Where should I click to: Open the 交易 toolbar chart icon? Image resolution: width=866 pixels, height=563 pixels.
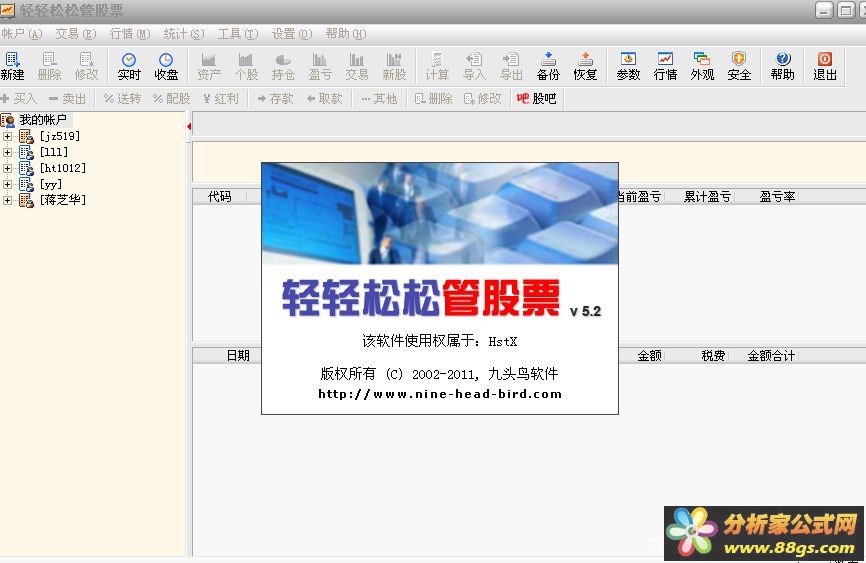coord(357,66)
